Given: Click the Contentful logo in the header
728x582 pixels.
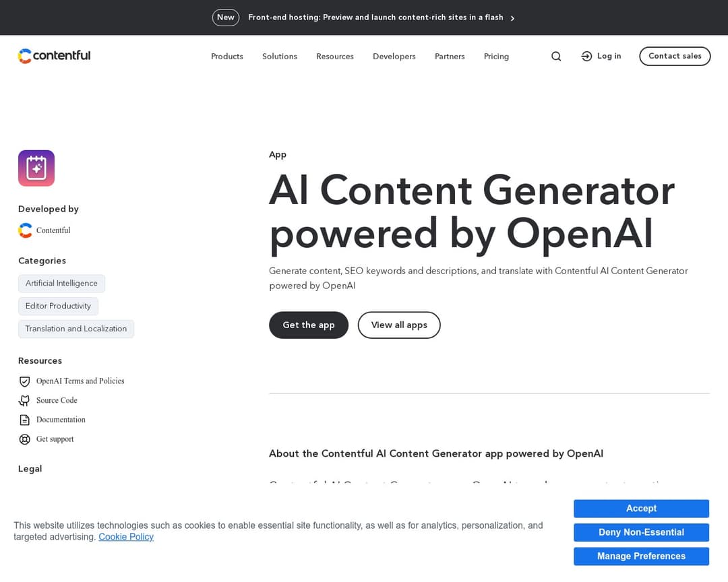Looking at the screenshot, I should (x=54, y=56).
